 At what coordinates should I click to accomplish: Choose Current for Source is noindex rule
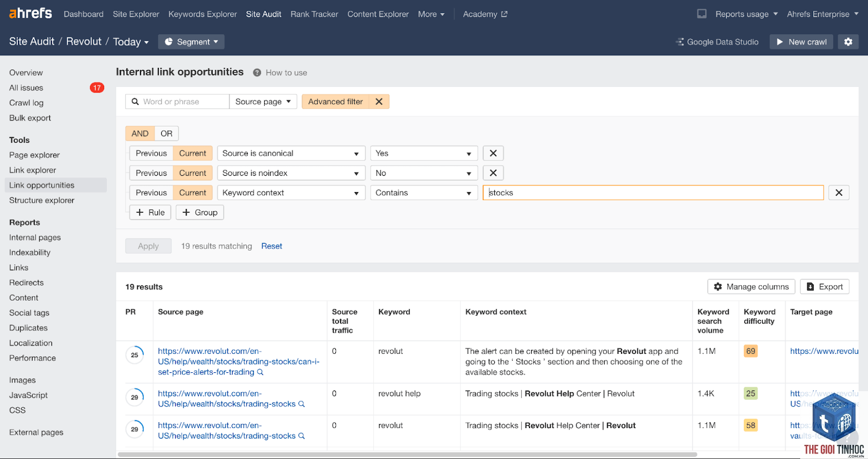click(x=193, y=173)
